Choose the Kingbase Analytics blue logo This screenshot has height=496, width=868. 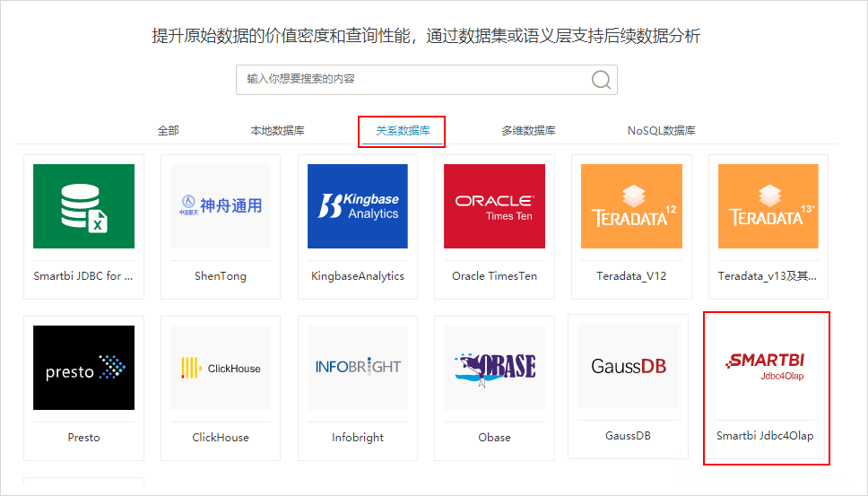[358, 206]
